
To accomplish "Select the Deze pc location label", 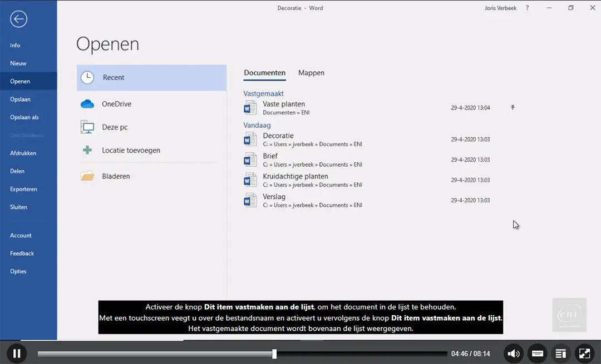I will point(115,127).
